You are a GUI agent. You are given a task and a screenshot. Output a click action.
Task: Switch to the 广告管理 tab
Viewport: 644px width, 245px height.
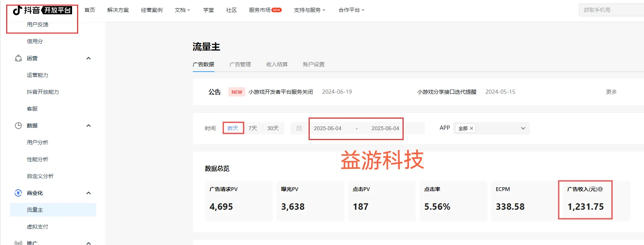(x=240, y=64)
